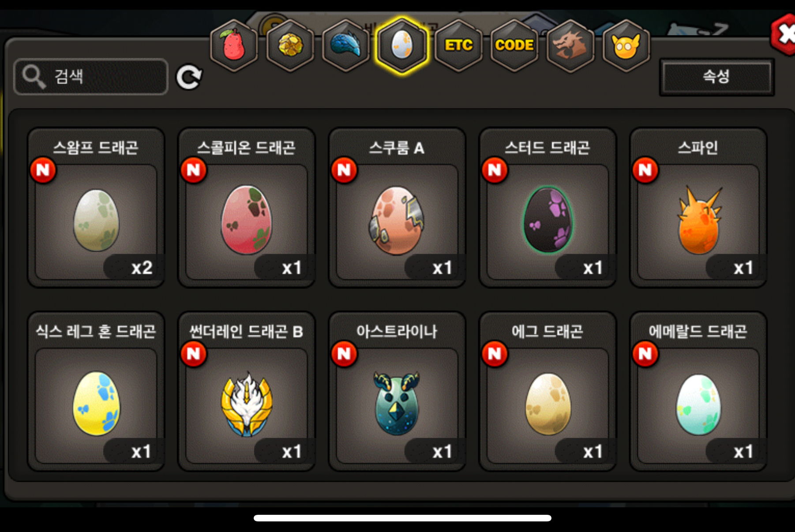795x532 pixels.
Task: Pick the 에메랄드 드래곤 mint egg
Action: click(x=698, y=392)
